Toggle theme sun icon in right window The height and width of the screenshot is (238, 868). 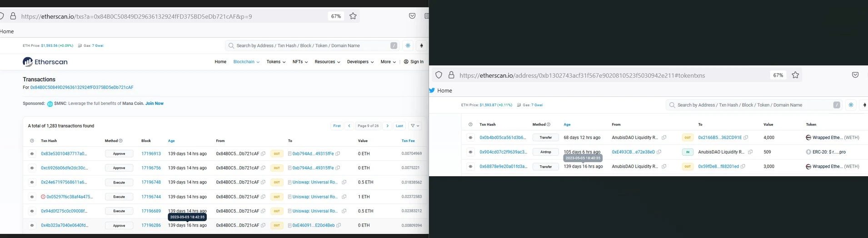click(851, 105)
